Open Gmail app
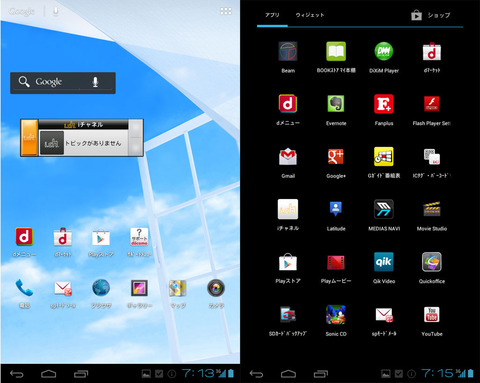The width and height of the screenshot is (480, 383). pyautogui.click(x=288, y=157)
